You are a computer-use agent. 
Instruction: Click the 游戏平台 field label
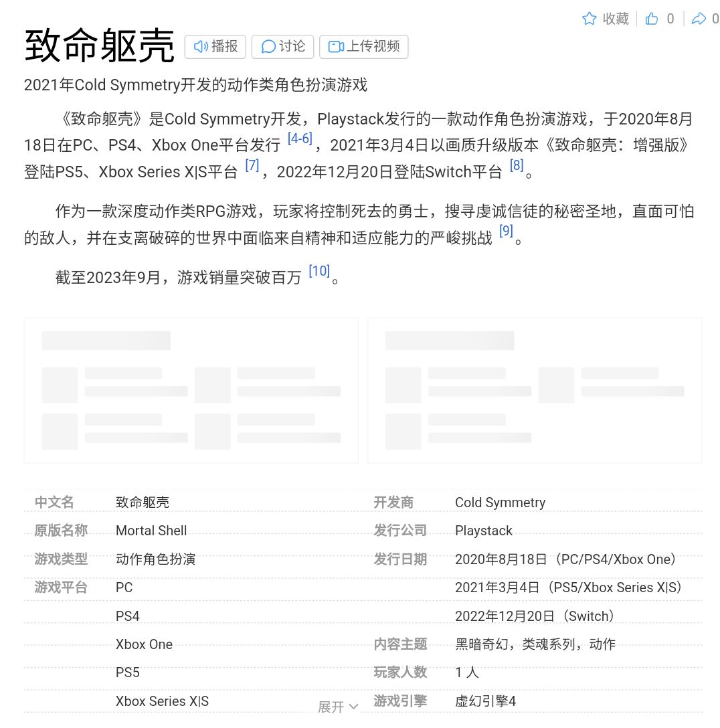click(61, 587)
